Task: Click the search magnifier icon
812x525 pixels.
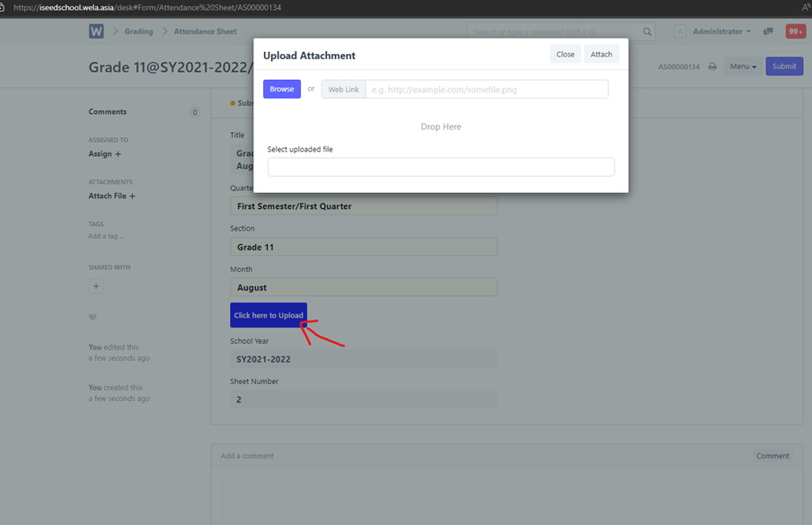Action: point(647,31)
